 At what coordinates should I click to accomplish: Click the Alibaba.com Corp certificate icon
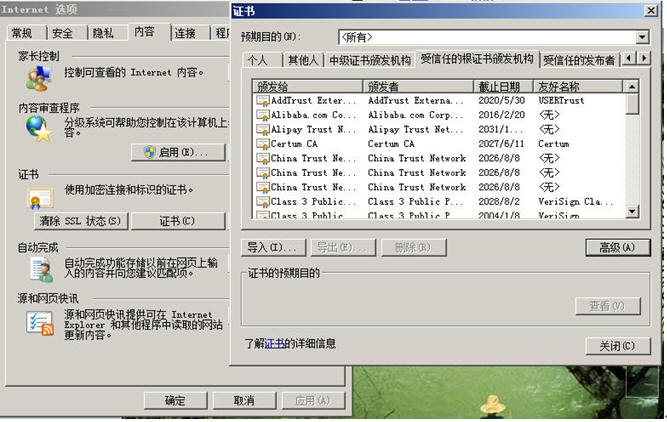pos(262,115)
